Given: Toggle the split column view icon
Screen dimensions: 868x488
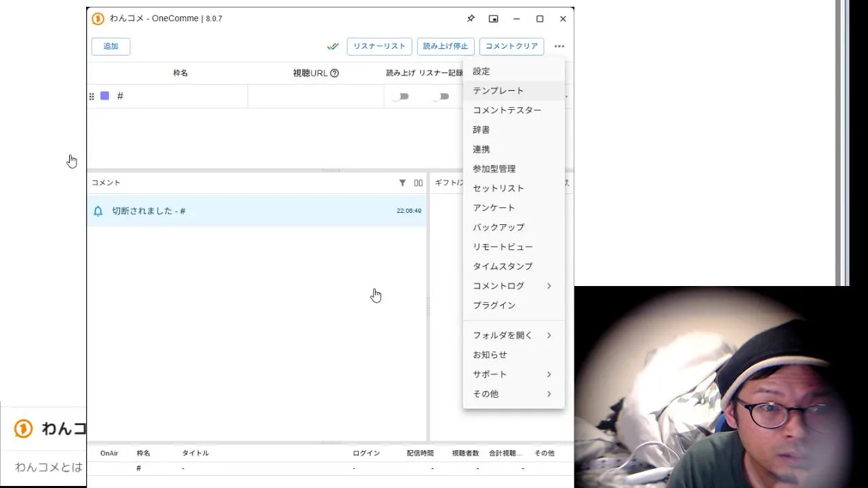Looking at the screenshot, I should [418, 183].
